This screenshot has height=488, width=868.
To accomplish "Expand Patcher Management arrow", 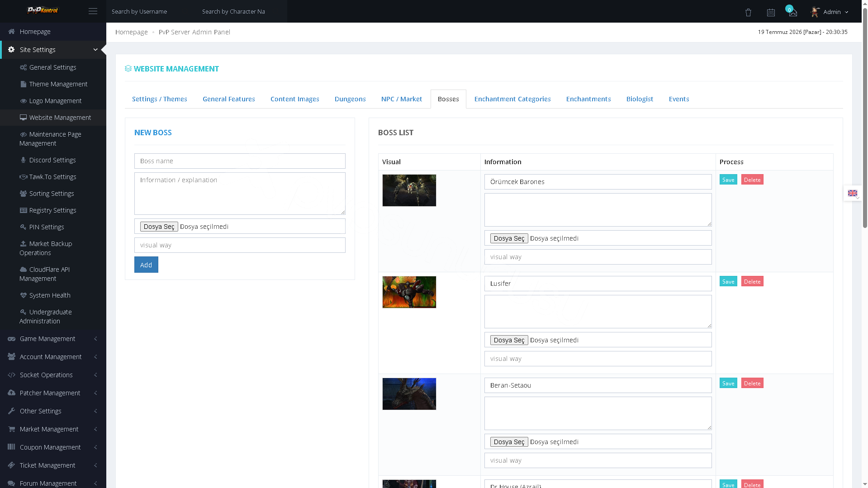I will [x=95, y=393].
